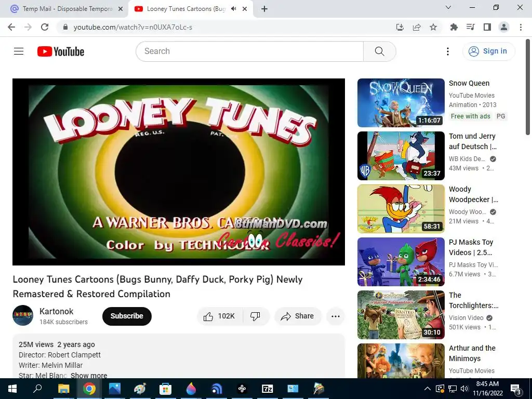This screenshot has width=532, height=399.
Task: Mute tab audio speaker icon
Action: [233, 9]
